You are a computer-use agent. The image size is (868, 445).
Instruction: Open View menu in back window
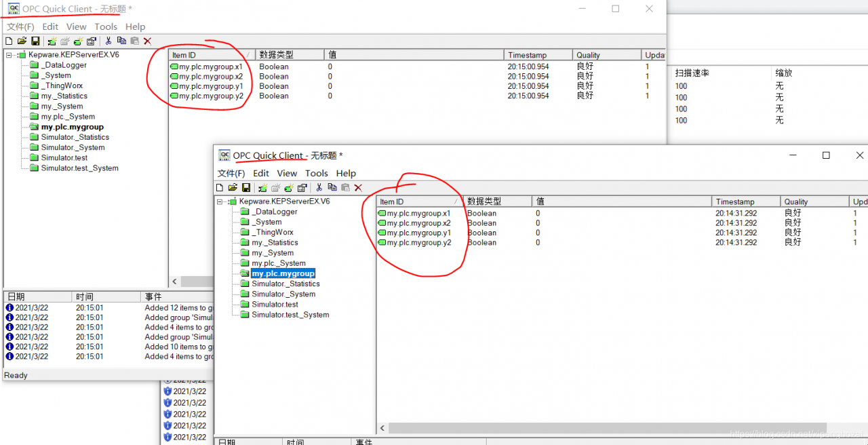pyautogui.click(x=77, y=26)
